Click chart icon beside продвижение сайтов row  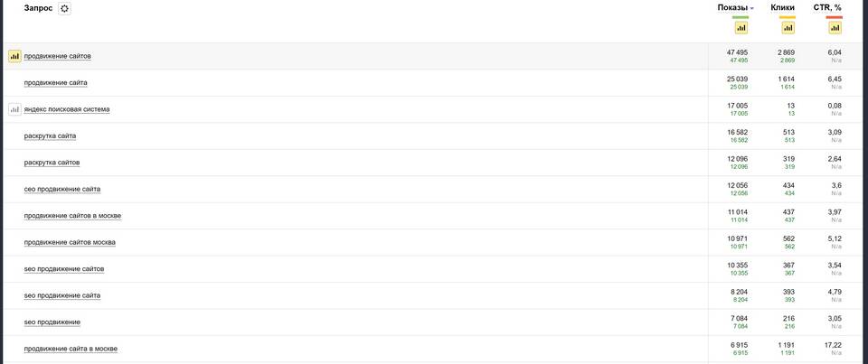point(15,56)
